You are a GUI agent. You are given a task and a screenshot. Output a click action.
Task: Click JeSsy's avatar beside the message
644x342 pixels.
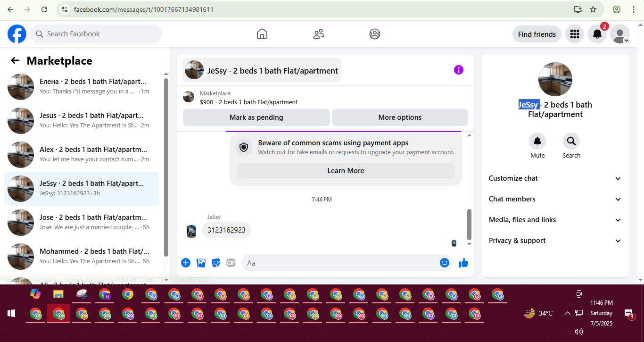(x=191, y=231)
